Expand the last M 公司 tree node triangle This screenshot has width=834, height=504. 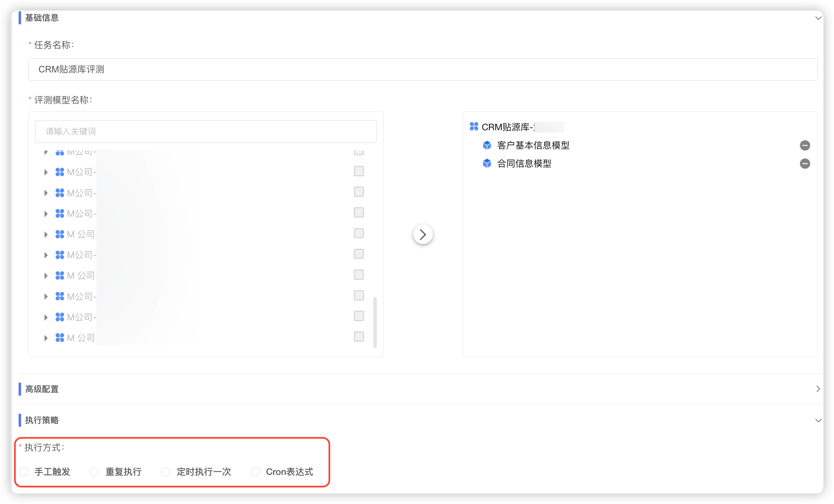click(46, 338)
